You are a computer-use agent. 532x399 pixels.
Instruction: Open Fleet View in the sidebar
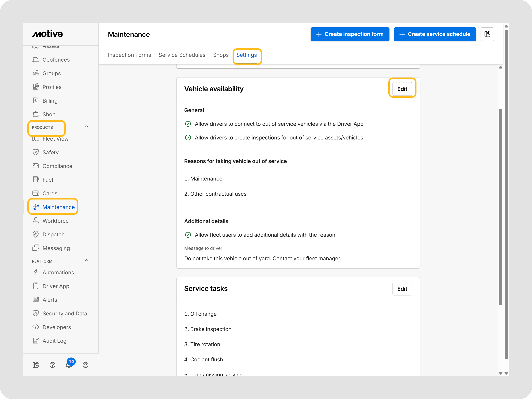50,139
